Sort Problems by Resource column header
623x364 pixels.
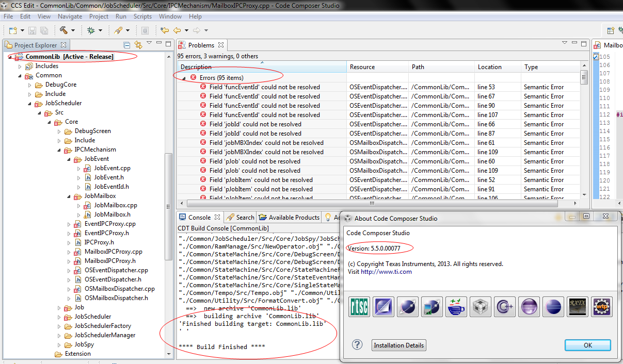377,67
